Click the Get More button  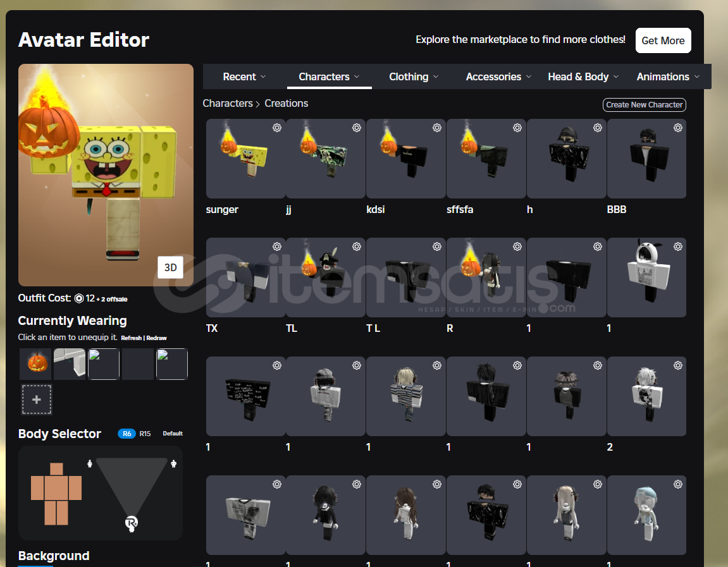point(663,40)
